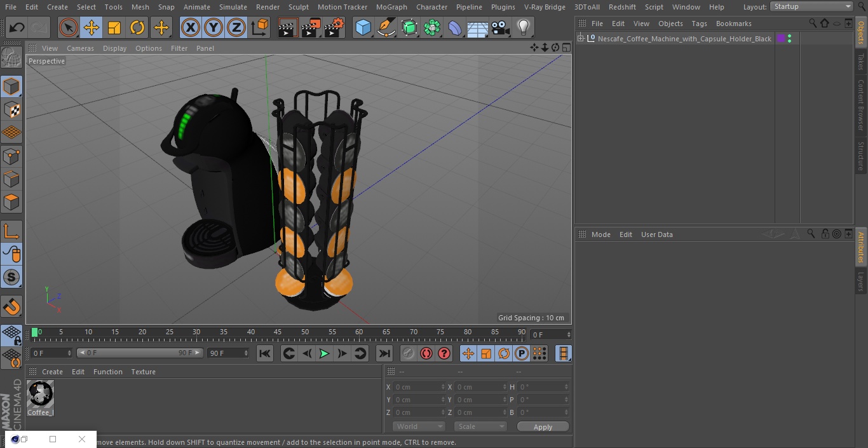Add a Floor environment object icon
This screenshot has height=448, width=868.
[478, 27]
